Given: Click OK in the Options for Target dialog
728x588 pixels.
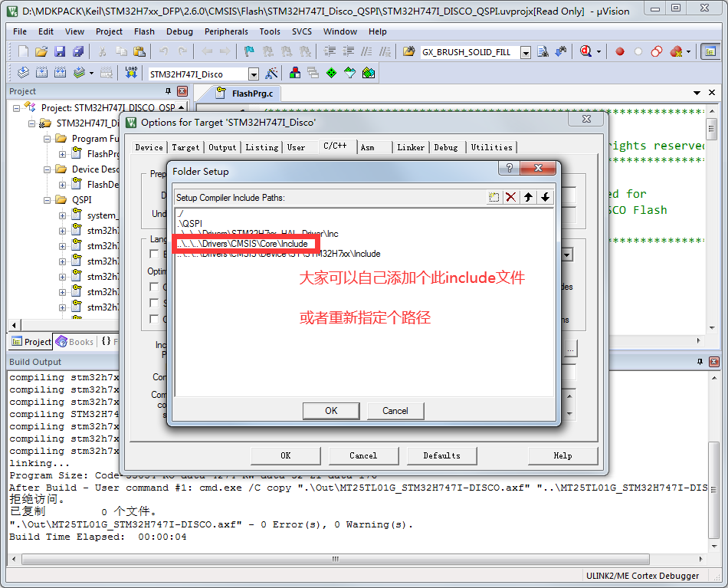Looking at the screenshot, I should [x=286, y=455].
